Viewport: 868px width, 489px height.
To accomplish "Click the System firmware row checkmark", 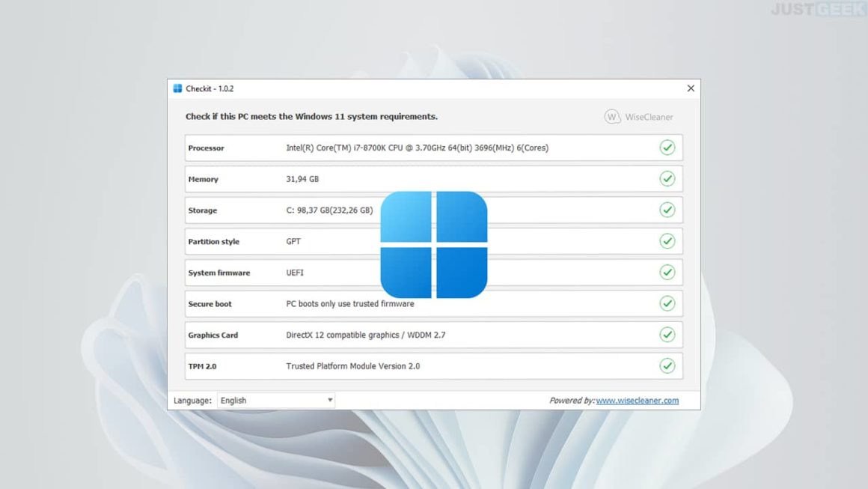I will (667, 272).
